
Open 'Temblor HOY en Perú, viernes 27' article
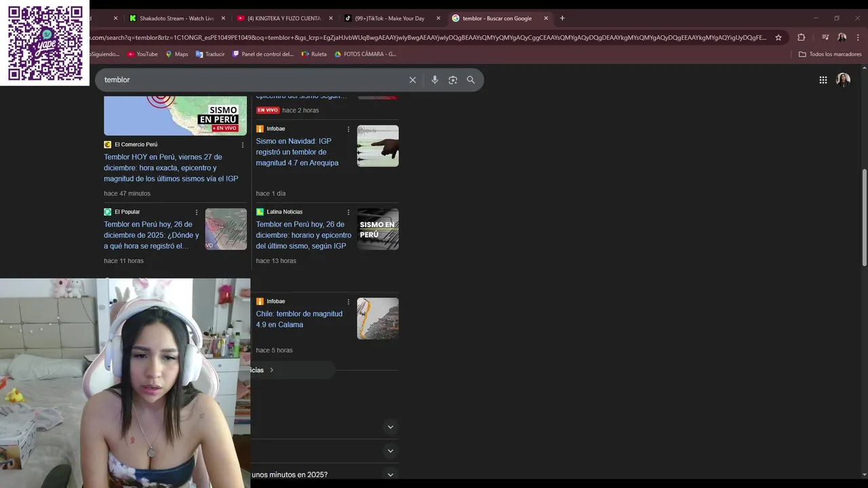click(x=171, y=168)
